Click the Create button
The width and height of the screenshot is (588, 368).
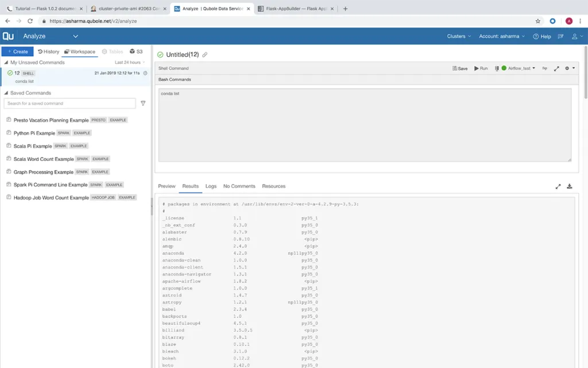point(17,51)
